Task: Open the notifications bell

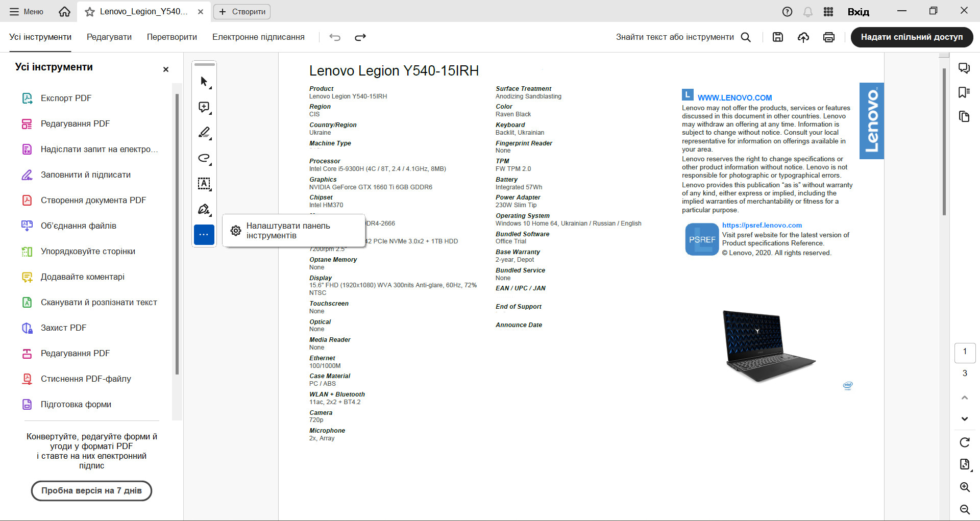Action: 808,12
